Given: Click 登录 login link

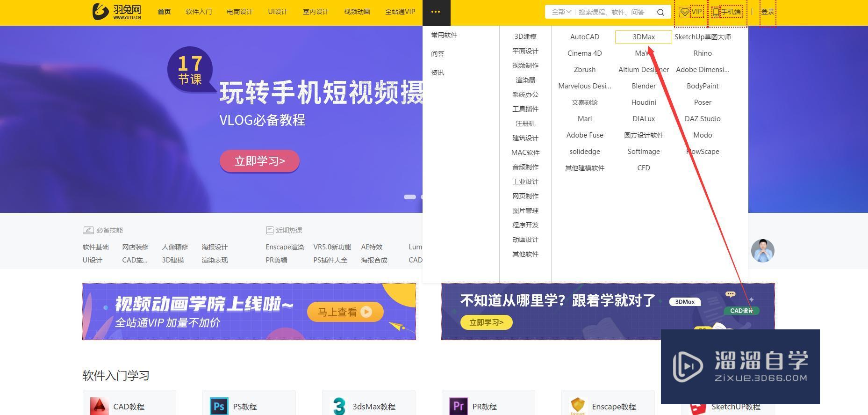Looking at the screenshot, I should (x=768, y=12).
